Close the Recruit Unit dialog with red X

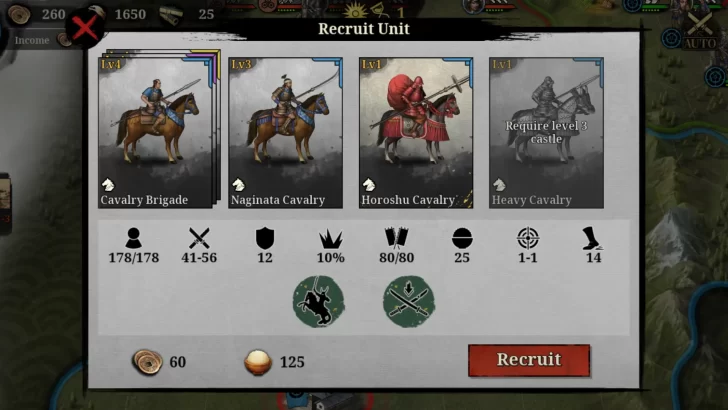click(x=85, y=28)
